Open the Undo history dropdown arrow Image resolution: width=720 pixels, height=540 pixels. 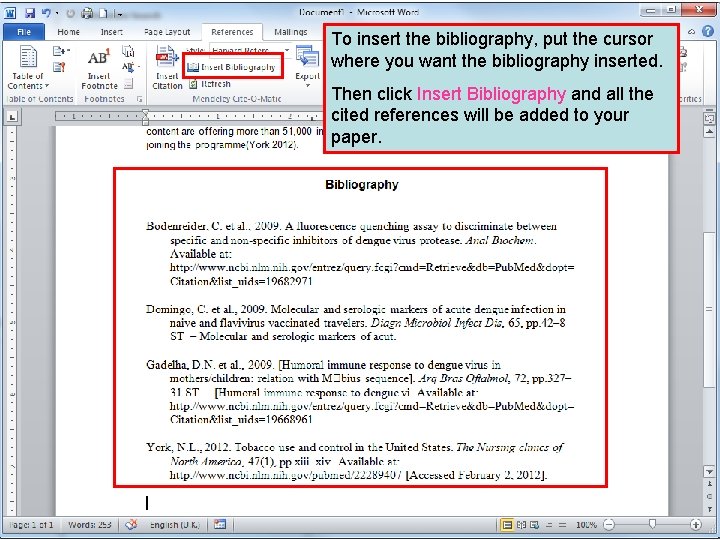click(57, 13)
